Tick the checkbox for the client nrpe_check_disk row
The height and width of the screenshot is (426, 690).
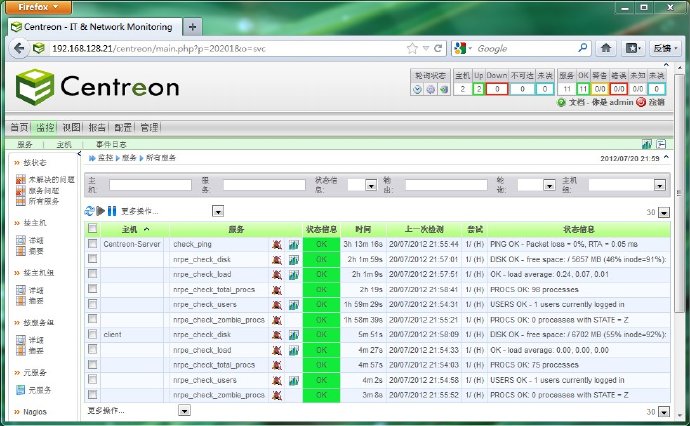[92, 334]
